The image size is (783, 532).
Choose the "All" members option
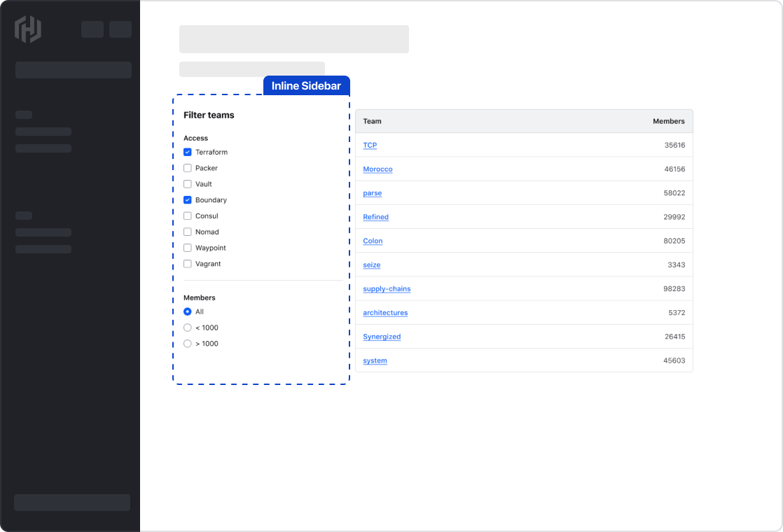[x=187, y=311]
